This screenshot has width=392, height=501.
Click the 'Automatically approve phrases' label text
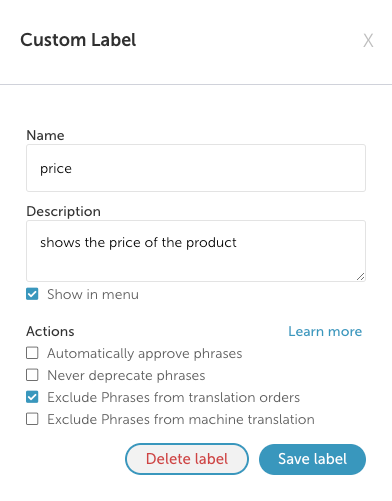[145, 354]
